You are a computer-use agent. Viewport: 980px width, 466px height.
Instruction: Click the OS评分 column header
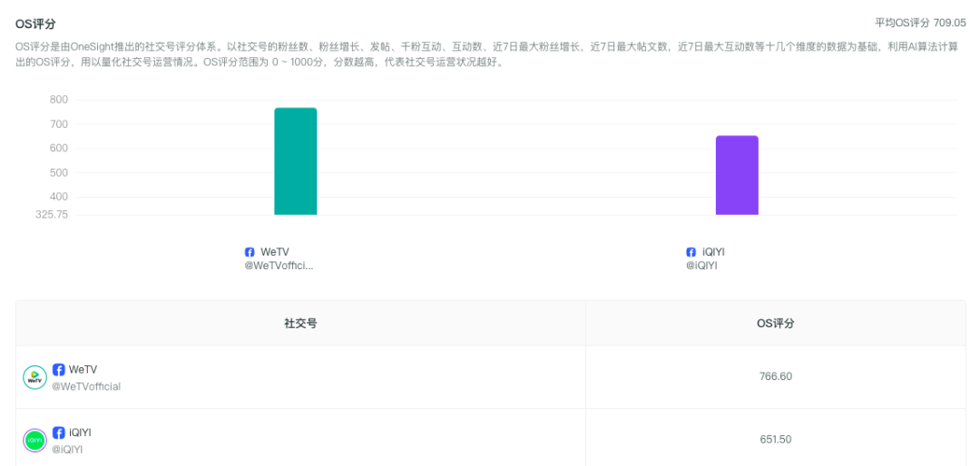point(776,323)
